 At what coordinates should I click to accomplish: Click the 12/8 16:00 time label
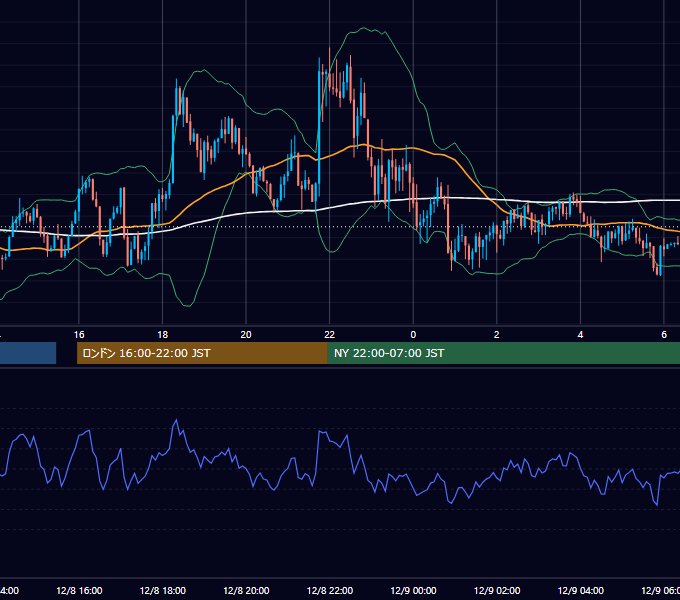point(79,590)
